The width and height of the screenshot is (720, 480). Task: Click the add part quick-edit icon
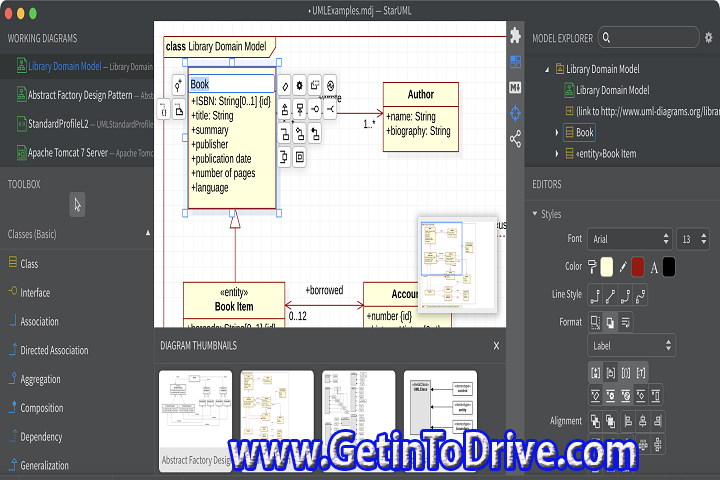[299, 158]
